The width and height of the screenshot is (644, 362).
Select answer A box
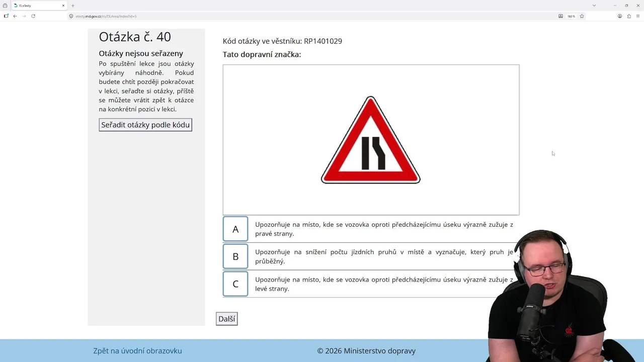[x=235, y=229]
